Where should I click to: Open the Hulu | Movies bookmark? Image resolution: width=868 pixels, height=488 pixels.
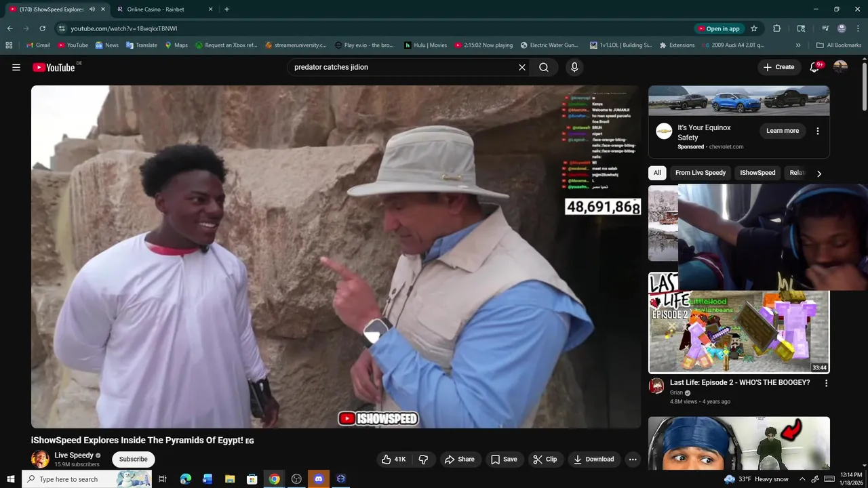pos(425,45)
